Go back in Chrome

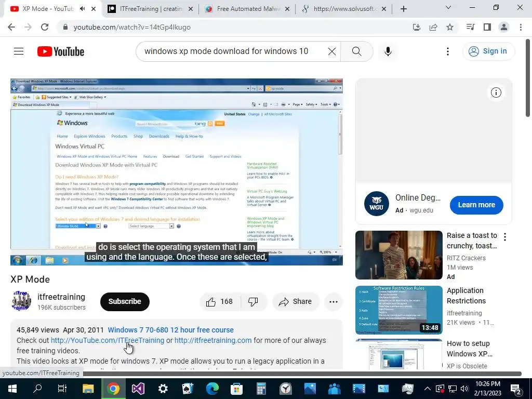11,27
